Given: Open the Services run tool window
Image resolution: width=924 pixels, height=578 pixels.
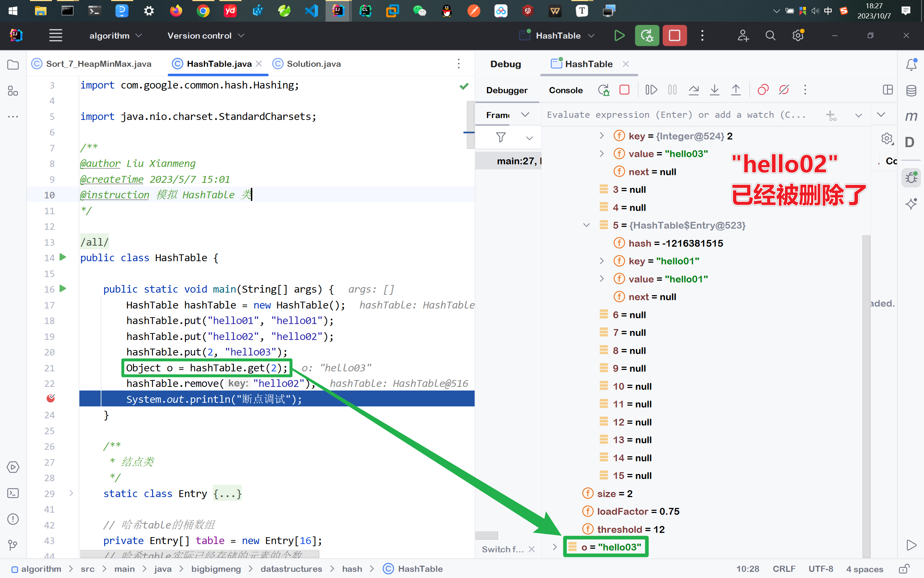Looking at the screenshot, I should point(13,467).
